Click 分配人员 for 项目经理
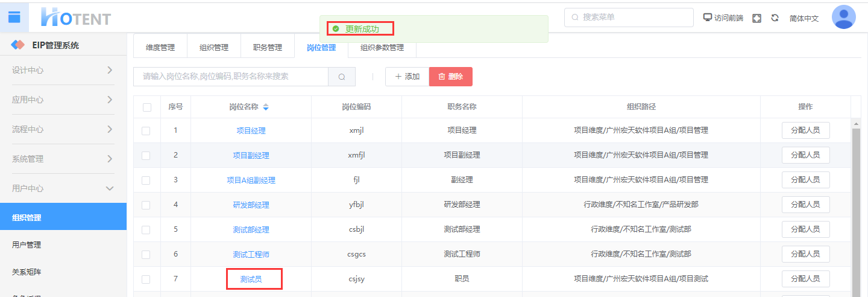Image resolution: width=868 pixels, height=297 pixels. point(805,130)
